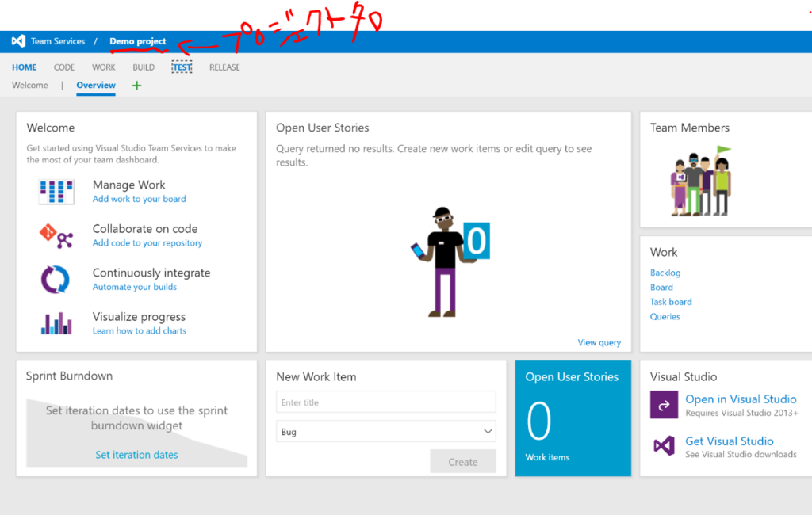Viewport: 812px width, 515px height.
Task: Click Team Services breadcrumb
Action: tap(57, 41)
